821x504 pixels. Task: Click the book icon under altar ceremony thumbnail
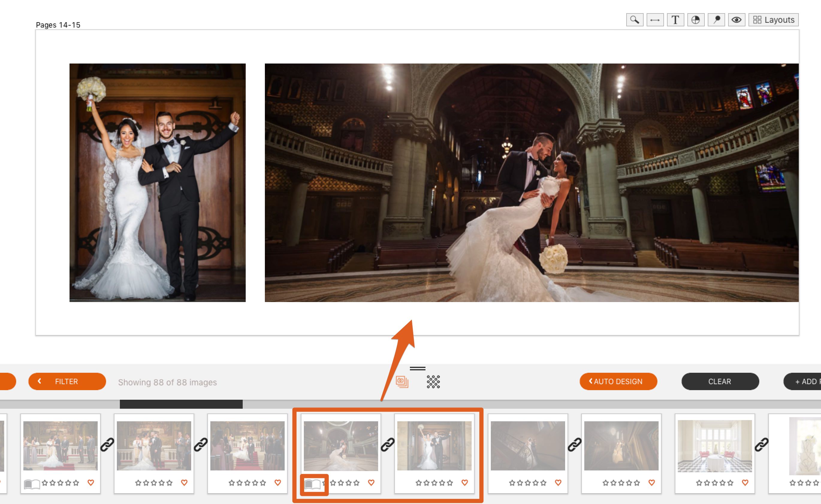[32, 484]
